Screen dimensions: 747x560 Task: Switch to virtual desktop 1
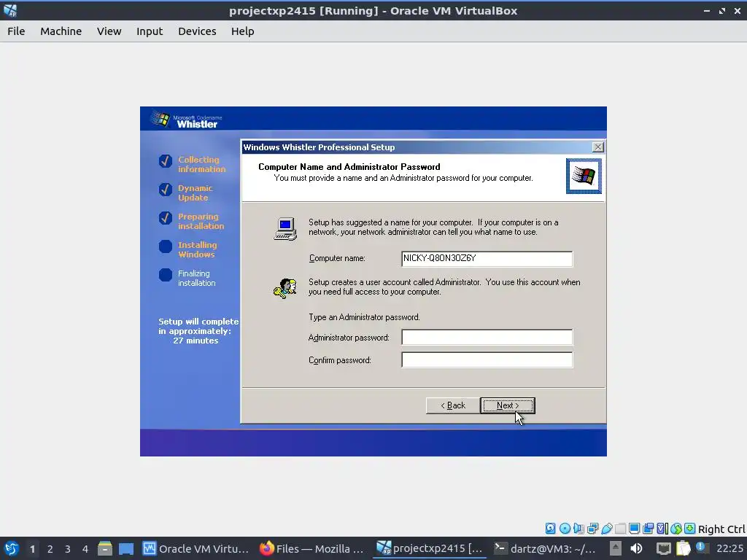pos(32,549)
